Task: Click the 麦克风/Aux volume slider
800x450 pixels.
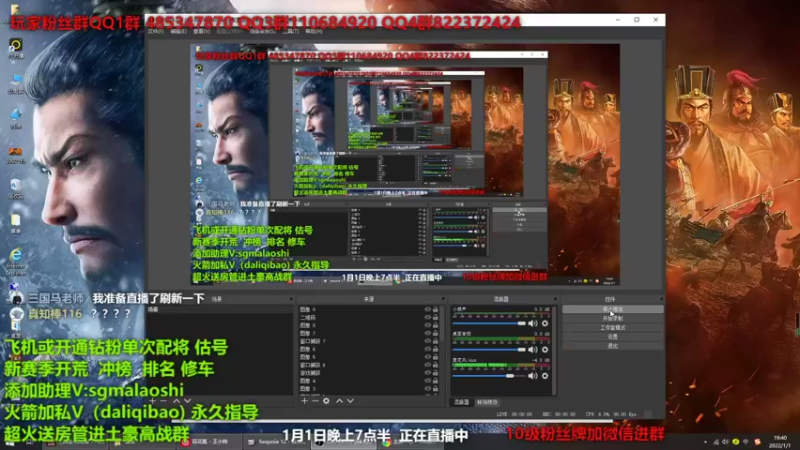Action: click(489, 376)
